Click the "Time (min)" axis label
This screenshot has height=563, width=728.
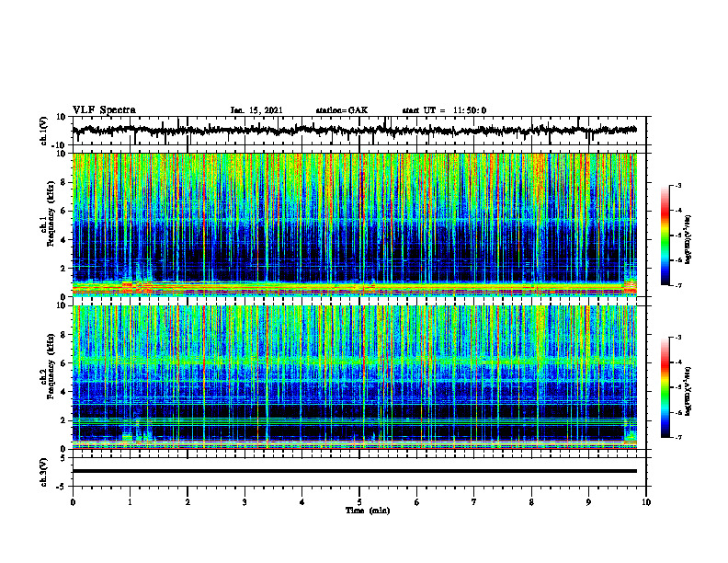(368, 511)
